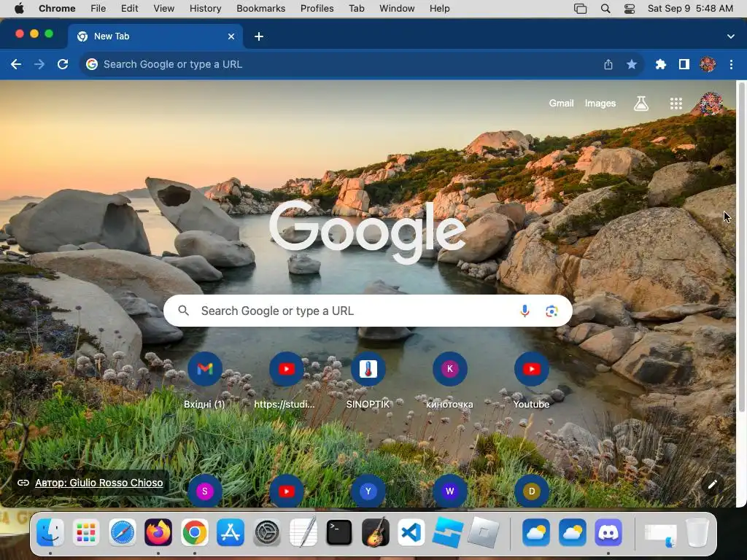Bookmark this tab with the star icon

631,64
